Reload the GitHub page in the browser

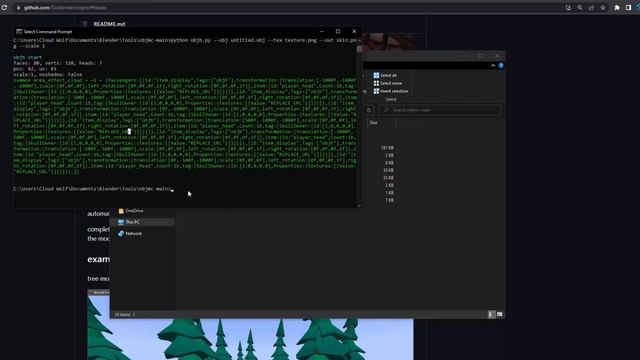point(4,7)
